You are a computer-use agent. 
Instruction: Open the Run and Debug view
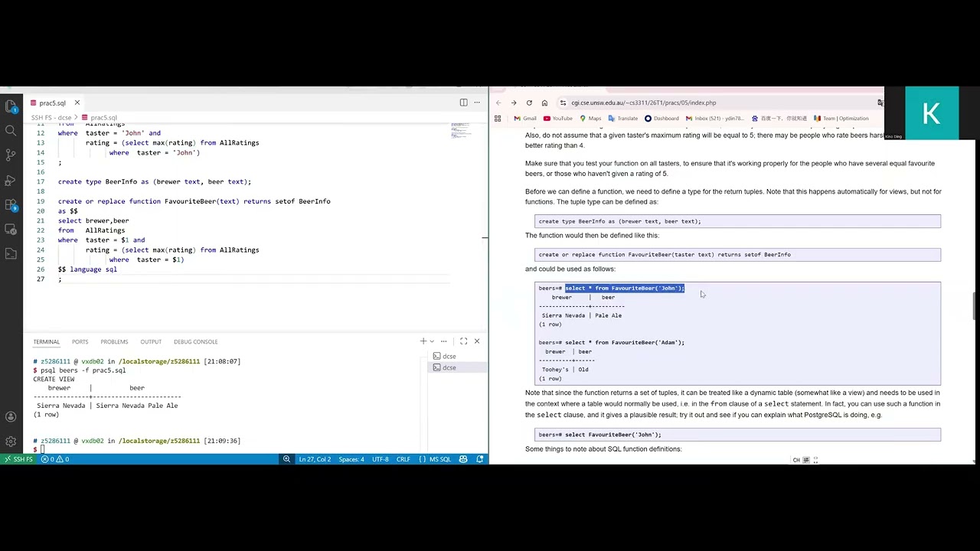tap(11, 180)
